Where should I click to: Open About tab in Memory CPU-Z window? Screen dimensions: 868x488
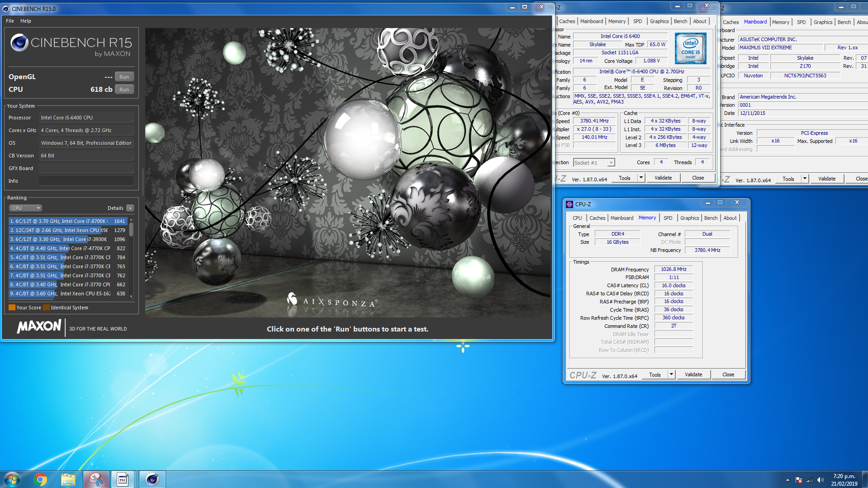(730, 218)
